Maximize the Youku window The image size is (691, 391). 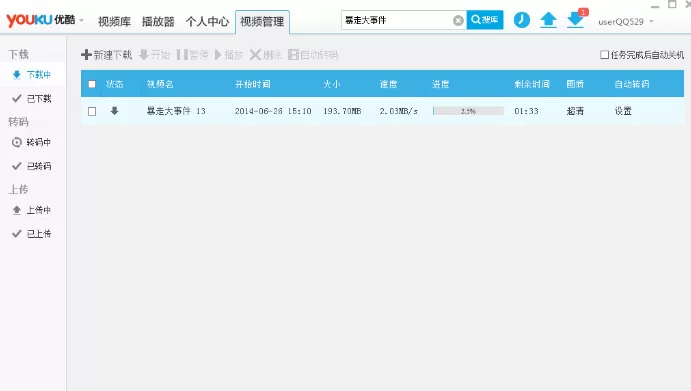tap(672, 4)
